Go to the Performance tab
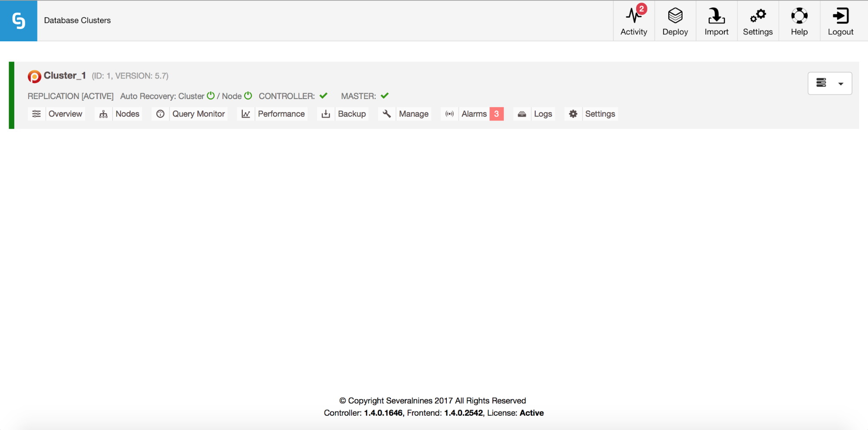 (281, 114)
